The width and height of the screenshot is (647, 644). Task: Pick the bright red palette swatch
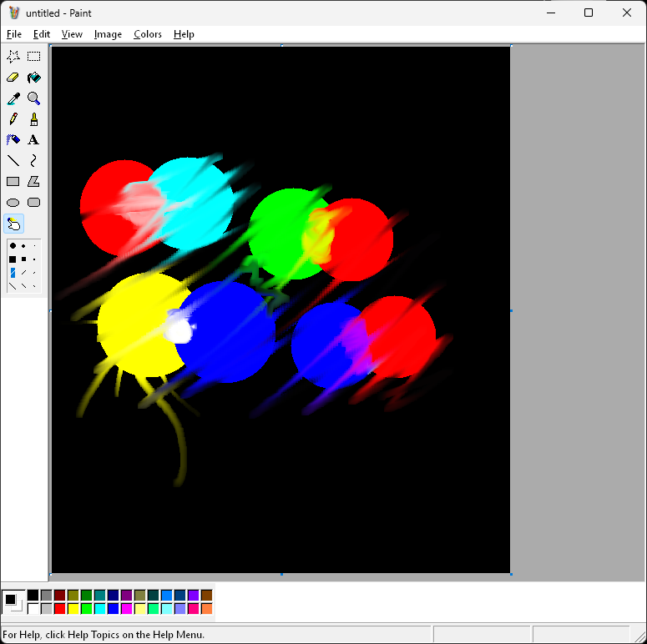coord(60,608)
